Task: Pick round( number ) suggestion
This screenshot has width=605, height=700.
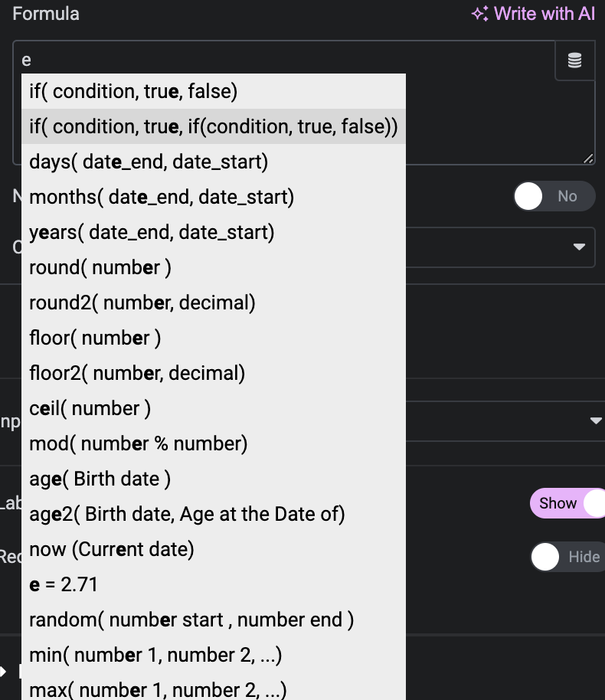Action: tap(214, 267)
